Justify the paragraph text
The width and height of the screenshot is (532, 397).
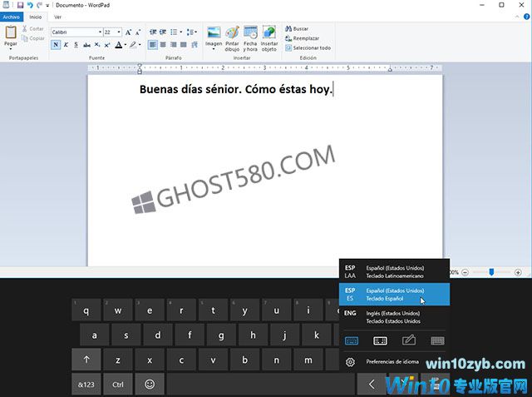tap(184, 44)
